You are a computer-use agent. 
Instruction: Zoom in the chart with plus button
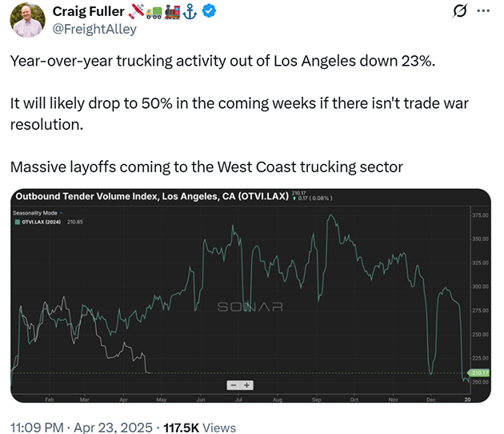pyautogui.click(x=247, y=385)
